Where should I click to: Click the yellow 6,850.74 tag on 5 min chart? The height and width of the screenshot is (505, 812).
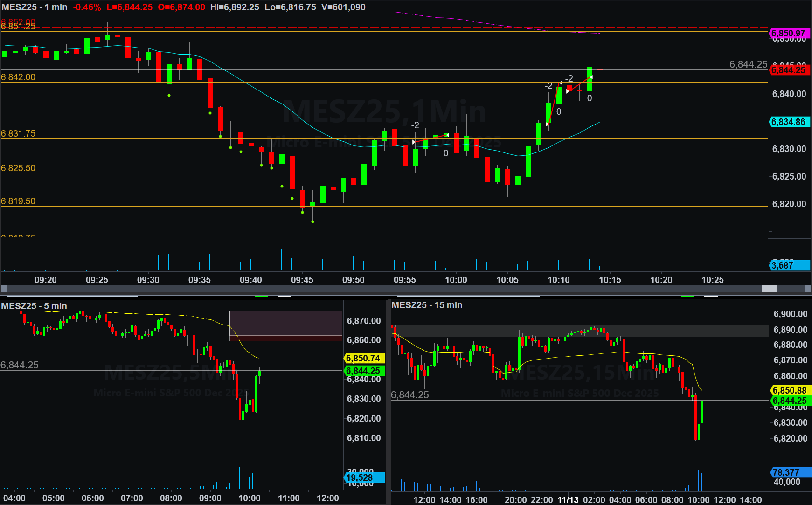click(364, 358)
